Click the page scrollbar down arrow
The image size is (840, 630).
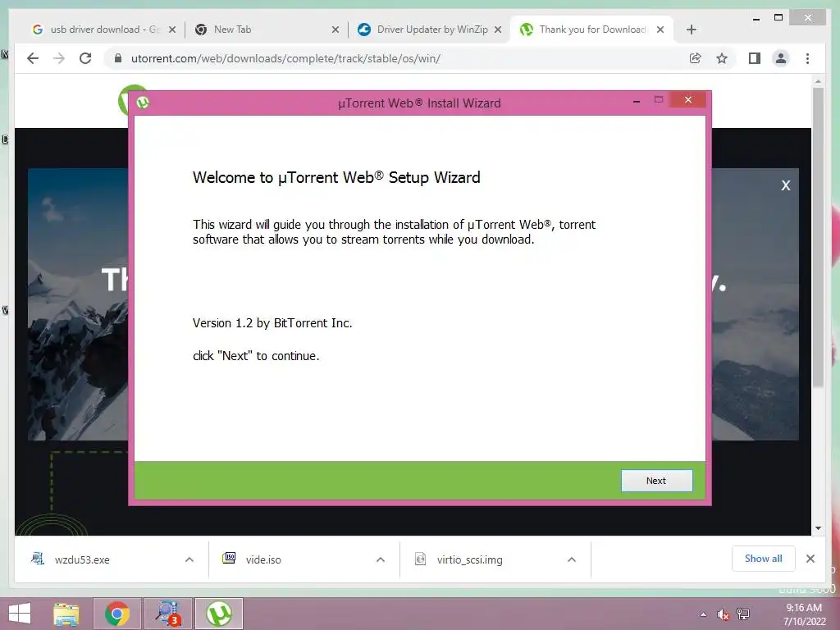click(x=818, y=528)
